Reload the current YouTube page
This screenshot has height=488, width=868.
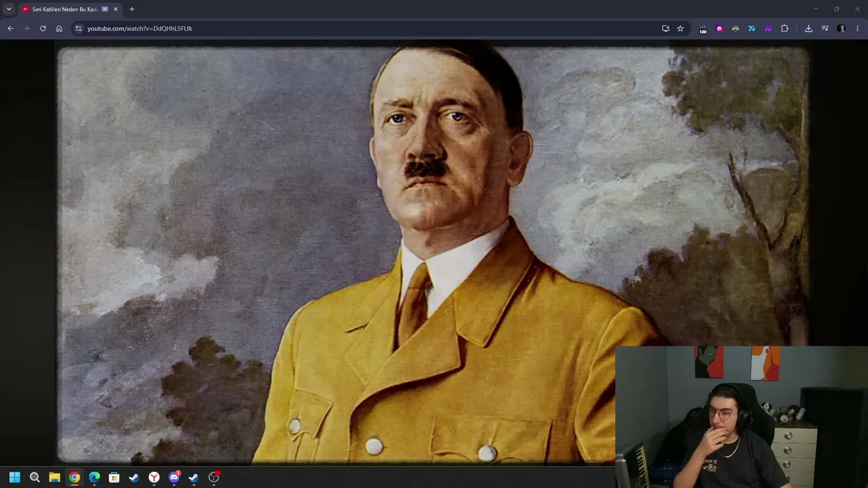[x=43, y=28]
